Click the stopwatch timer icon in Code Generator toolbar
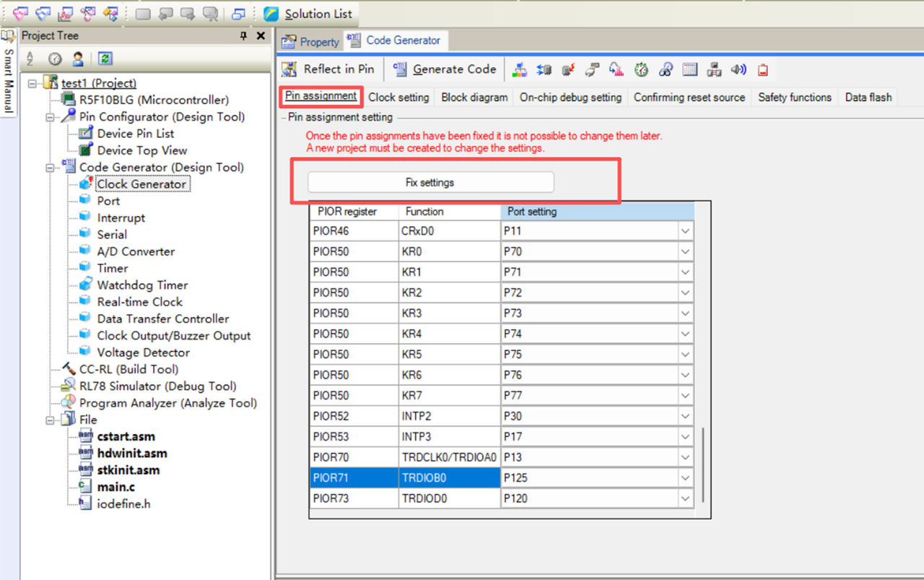This screenshot has width=924, height=580. 641,69
